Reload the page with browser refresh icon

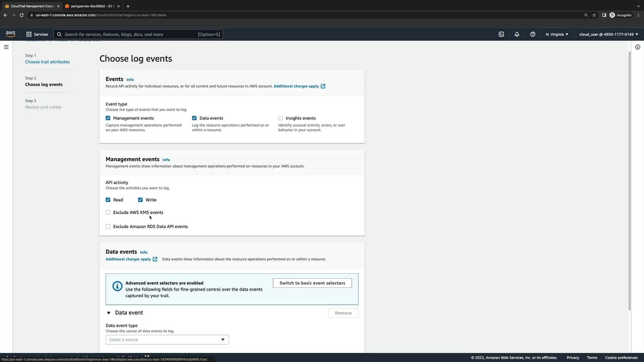22,15
